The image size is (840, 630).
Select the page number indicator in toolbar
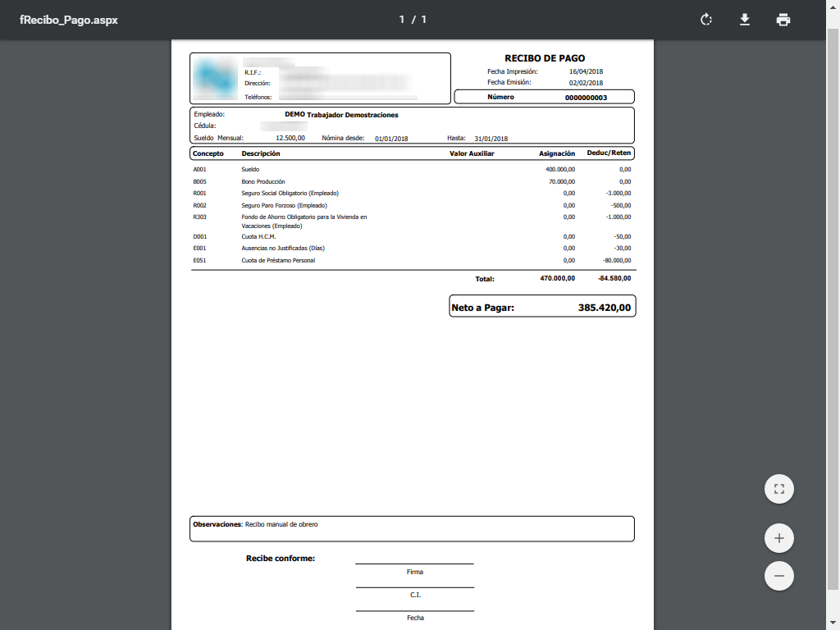coord(413,20)
